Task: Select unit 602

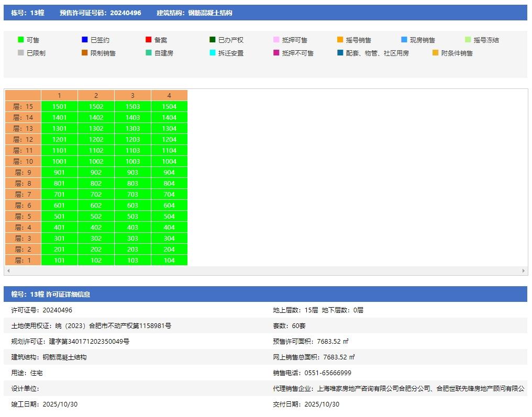Action: point(96,205)
